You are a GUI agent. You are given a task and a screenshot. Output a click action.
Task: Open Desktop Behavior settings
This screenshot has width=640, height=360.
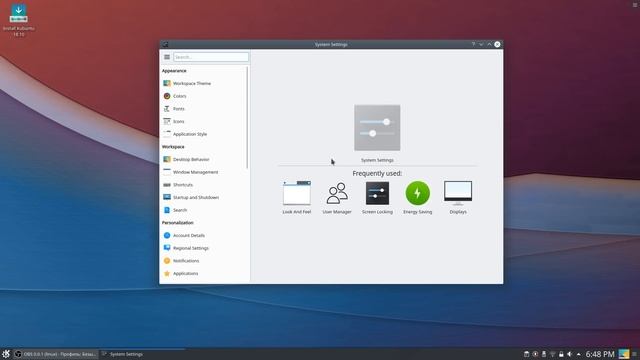(204, 159)
